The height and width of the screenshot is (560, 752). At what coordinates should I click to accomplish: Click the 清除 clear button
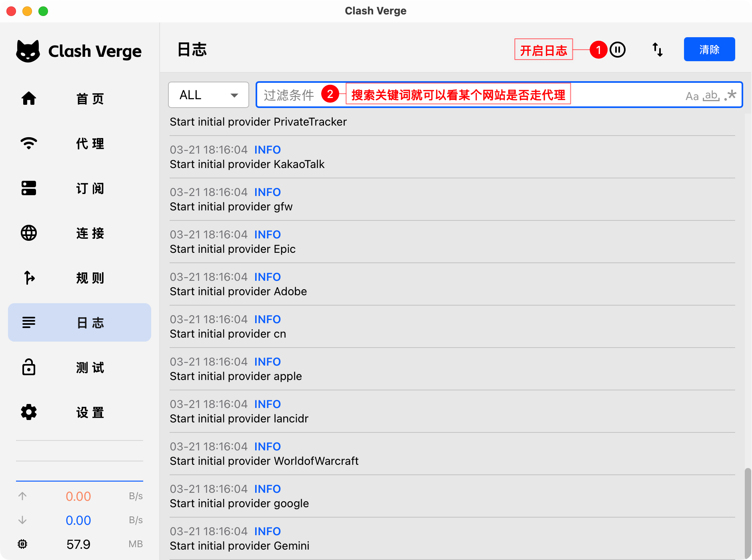click(x=709, y=49)
